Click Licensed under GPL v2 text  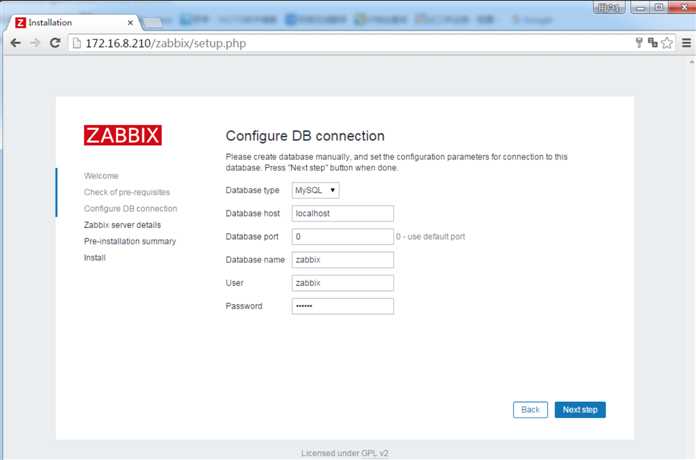tap(345, 453)
